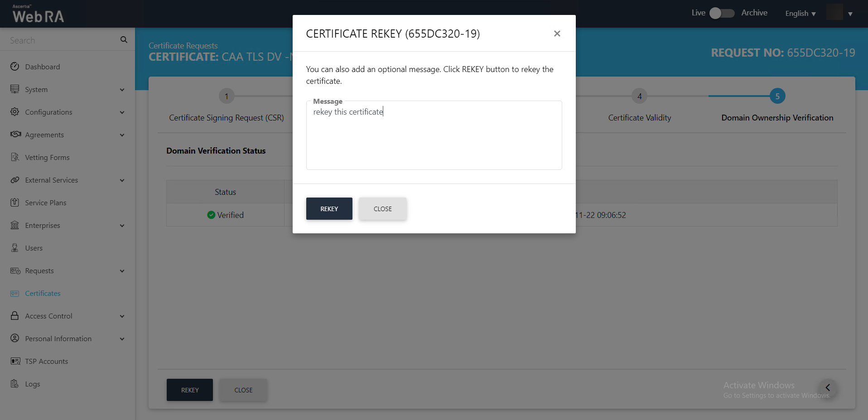Expand the Agreements menu chevron

click(122, 135)
